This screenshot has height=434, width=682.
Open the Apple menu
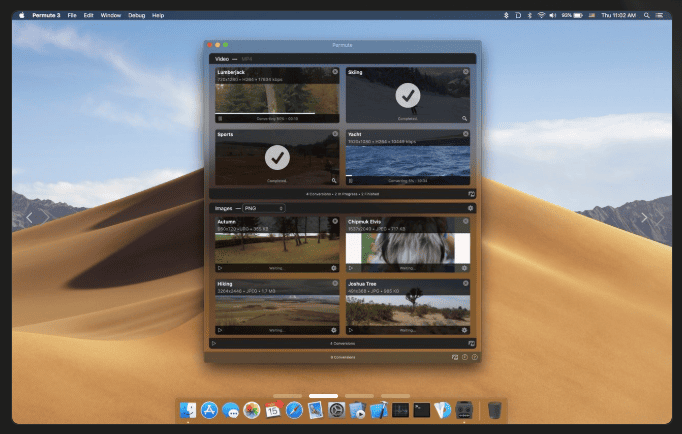tap(21, 15)
